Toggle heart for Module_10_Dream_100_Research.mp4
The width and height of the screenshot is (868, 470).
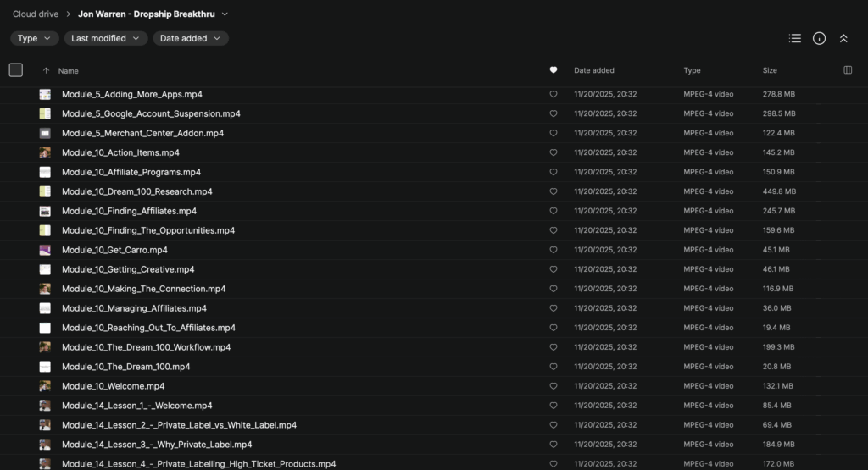(554, 191)
